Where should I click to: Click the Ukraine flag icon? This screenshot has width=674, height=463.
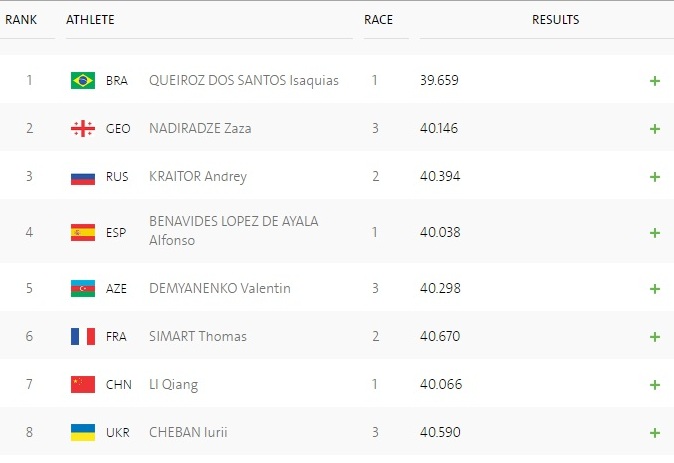[x=83, y=432]
